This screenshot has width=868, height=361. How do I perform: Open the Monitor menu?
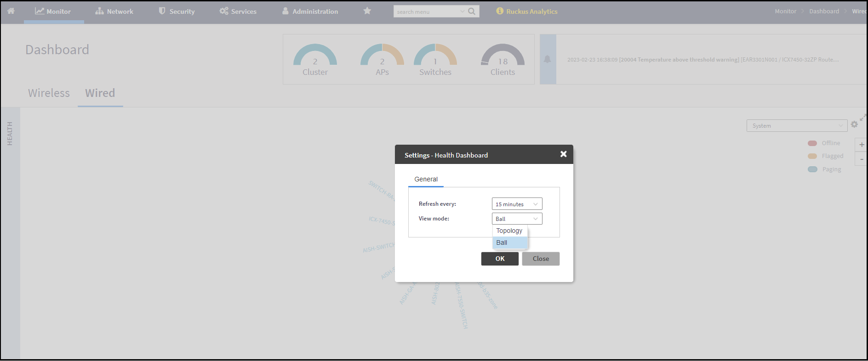pos(53,11)
